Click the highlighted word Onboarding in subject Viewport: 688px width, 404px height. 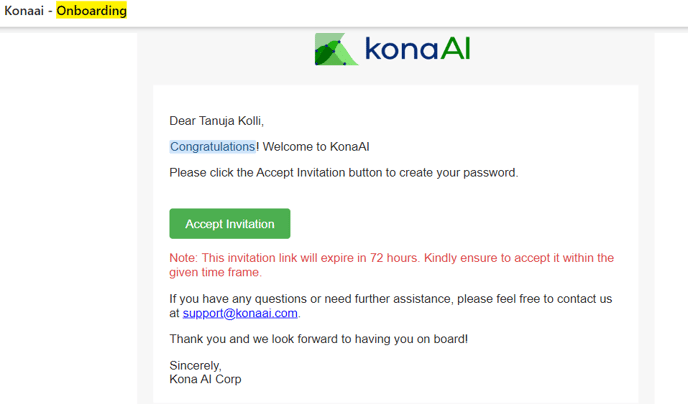pos(91,11)
